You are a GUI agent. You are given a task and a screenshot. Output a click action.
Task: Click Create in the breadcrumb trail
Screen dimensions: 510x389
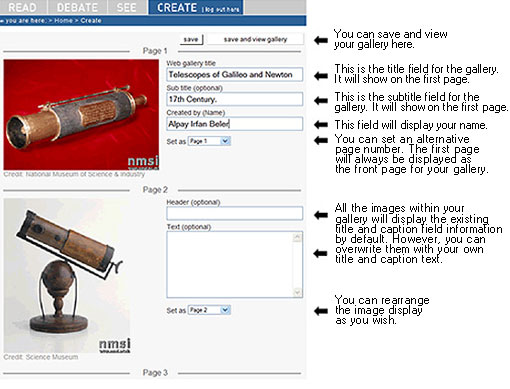point(91,20)
